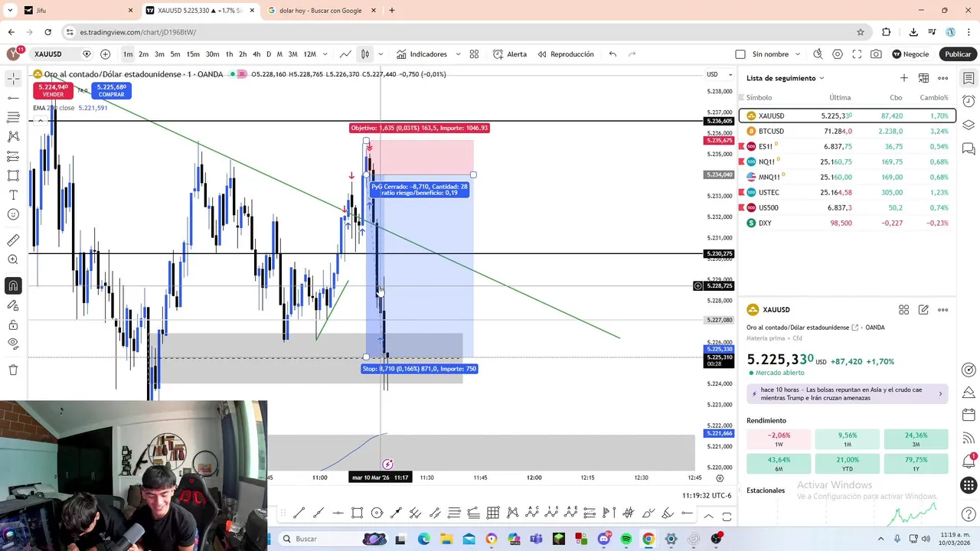Screen dimensions: 980x551
Task: Select the rectangle tool in bottom toolbar
Action: 358,514
